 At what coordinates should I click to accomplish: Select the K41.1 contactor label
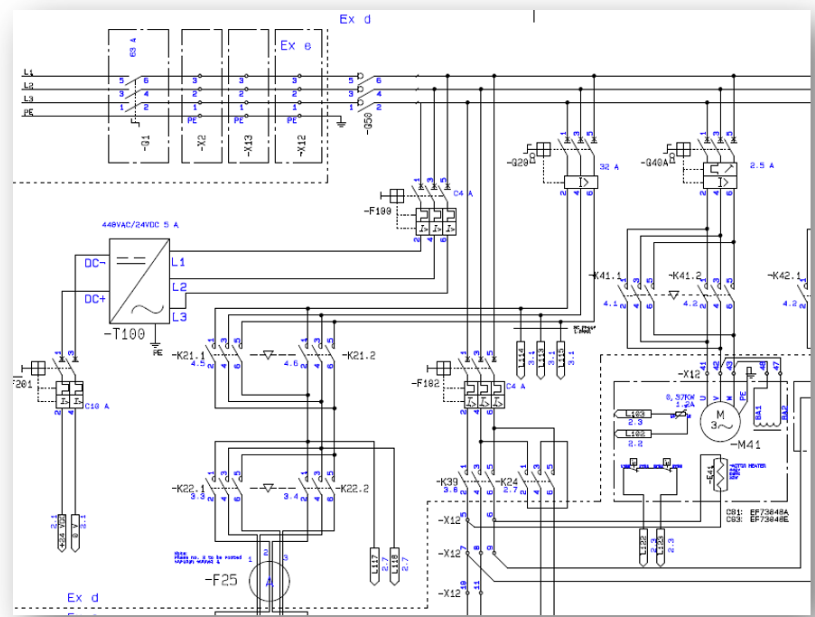click(x=605, y=274)
